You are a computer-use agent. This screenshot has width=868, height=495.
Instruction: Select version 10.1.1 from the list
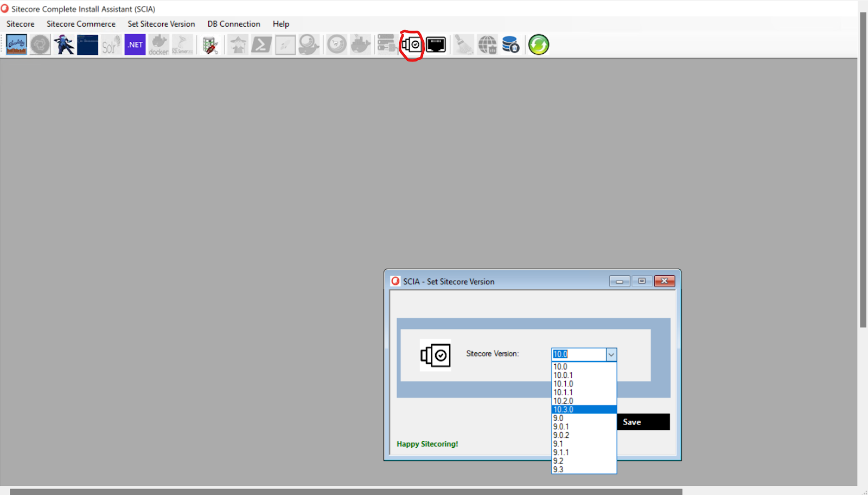[x=584, y=392]
